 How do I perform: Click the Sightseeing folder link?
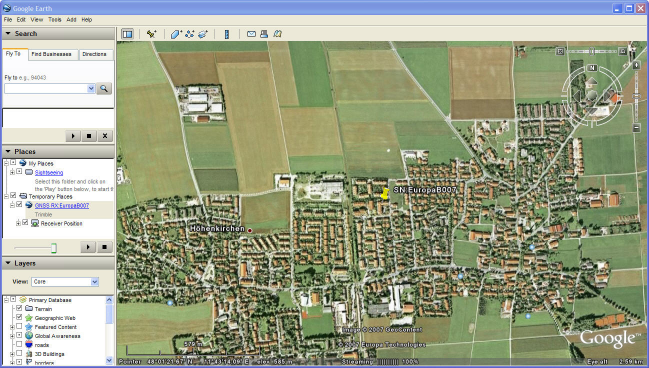(49, 173)
